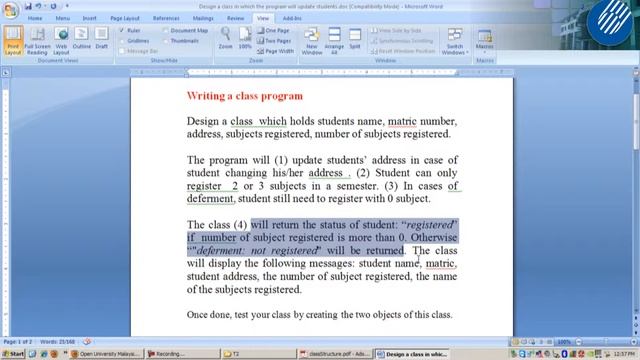Viewport: 640px width, 360px height.
Task: Toggle the Ruler checkbox
Action: tap(122, 31)
